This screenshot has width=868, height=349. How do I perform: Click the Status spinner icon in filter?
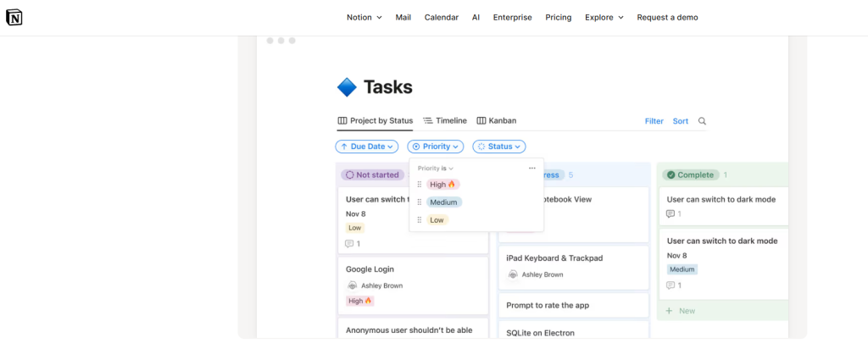click(x=481, y=147)
